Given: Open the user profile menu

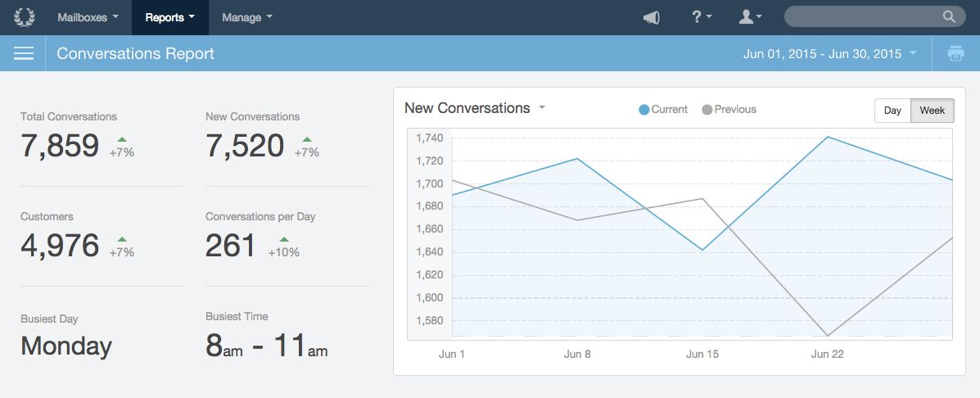Looking at the screenshot, I should (x=750, y=17).
